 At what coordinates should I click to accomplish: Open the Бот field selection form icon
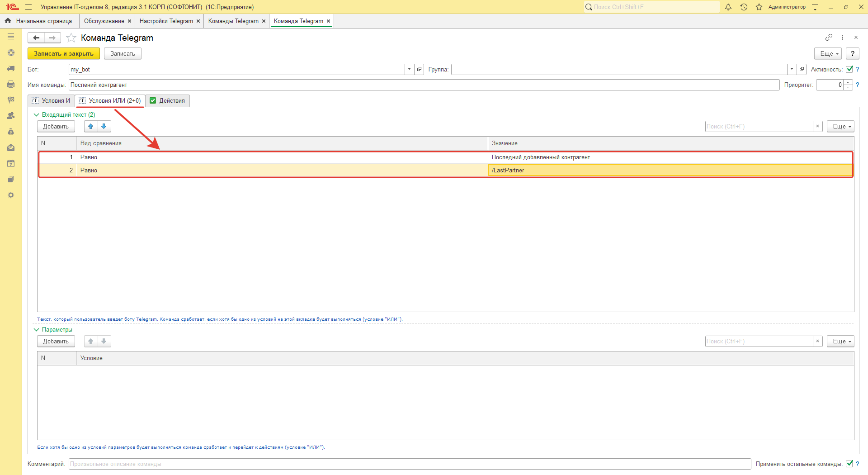coord(420,70)
